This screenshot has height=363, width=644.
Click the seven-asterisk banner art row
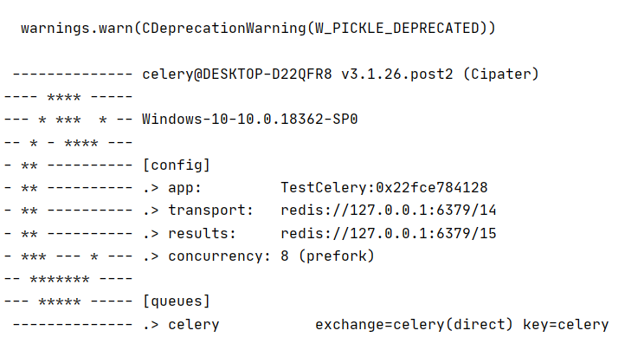[x=68, y=279]
